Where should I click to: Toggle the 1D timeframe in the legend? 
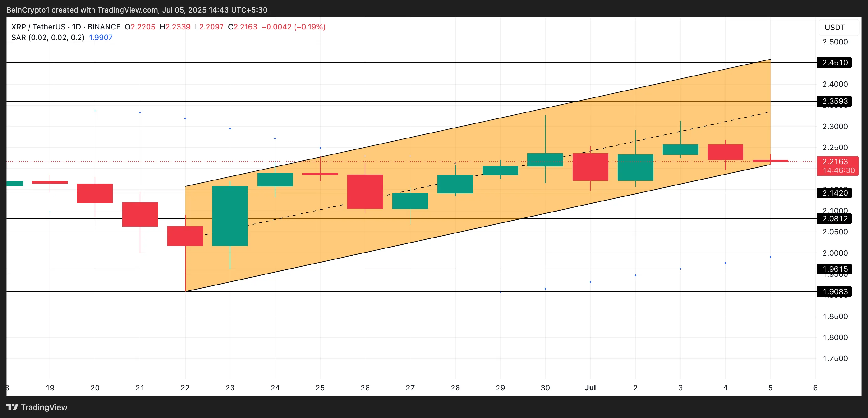click(76, 27)
